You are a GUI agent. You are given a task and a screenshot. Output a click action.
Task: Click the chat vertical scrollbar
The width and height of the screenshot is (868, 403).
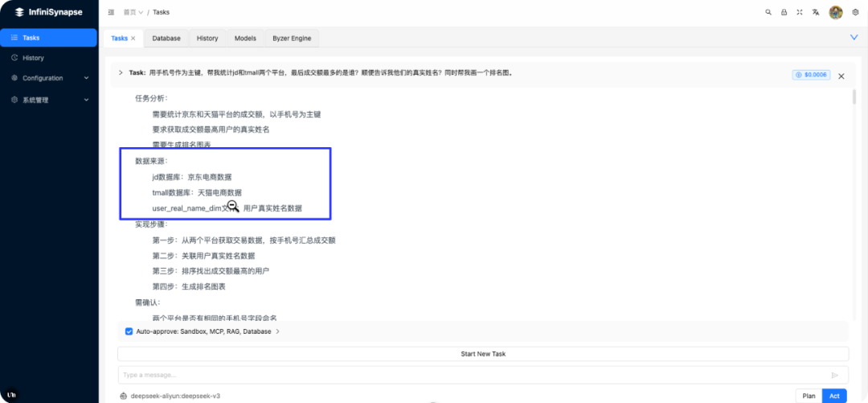[854, 97]
